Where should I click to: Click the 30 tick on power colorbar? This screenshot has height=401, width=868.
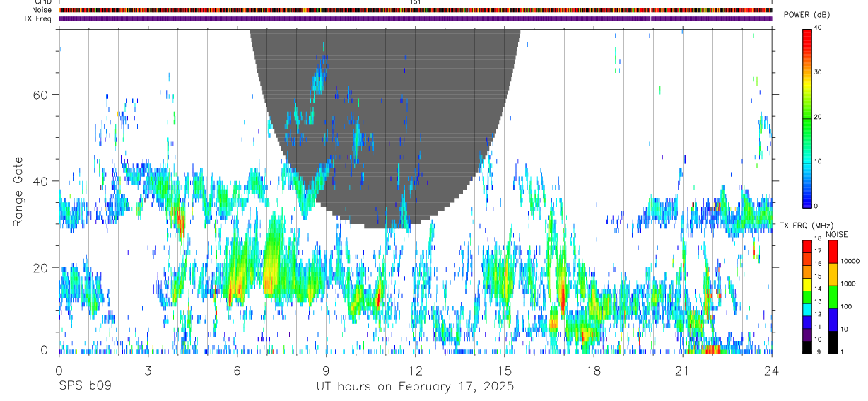coord(819,73)
